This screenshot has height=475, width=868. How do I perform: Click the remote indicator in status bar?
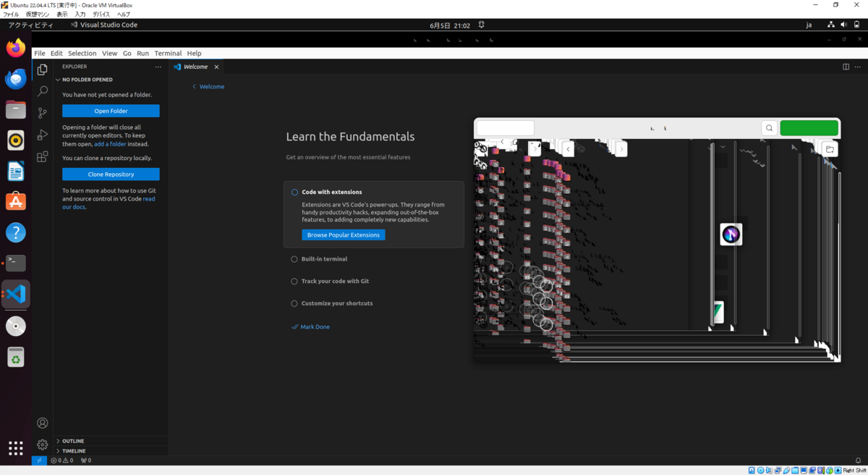coord(39,461)
